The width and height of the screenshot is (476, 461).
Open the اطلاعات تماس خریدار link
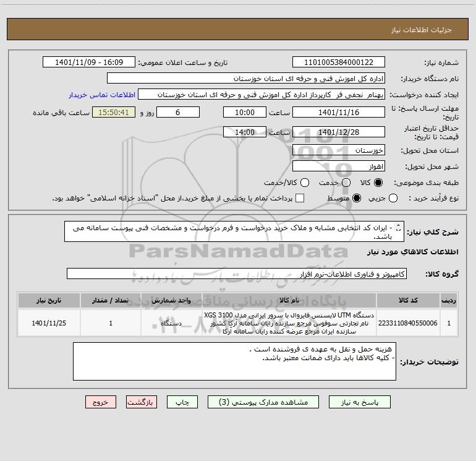pos(102,95)
